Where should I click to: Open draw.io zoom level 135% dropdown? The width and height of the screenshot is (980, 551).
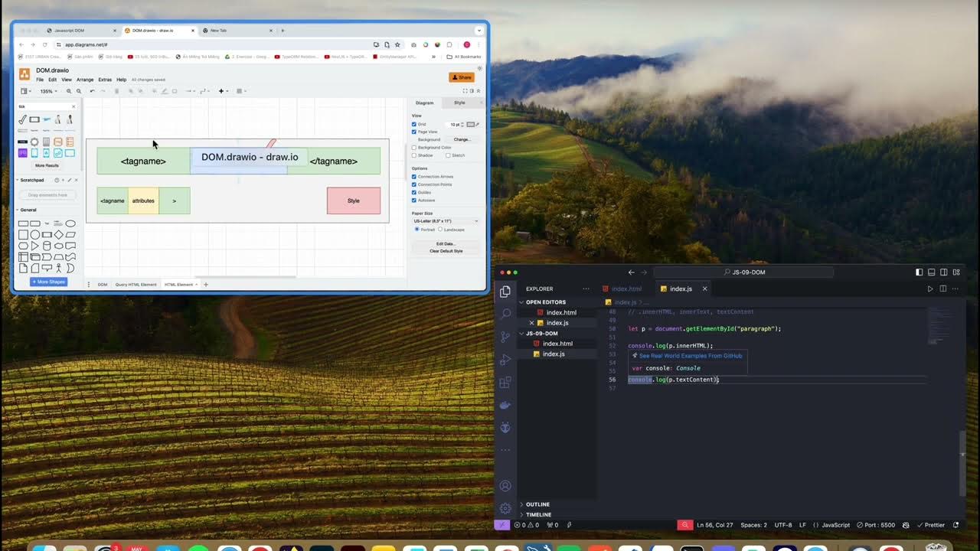48,91
